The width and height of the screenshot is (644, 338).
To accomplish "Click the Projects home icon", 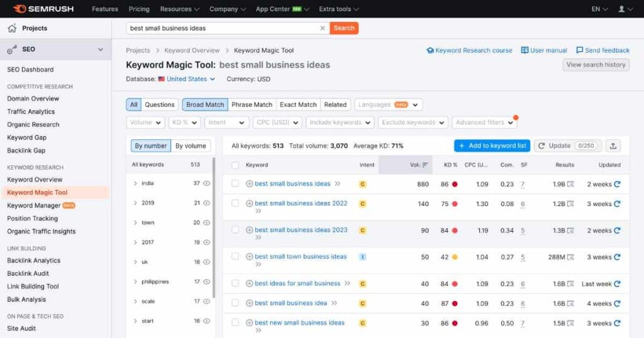I will tap(12, 28).
